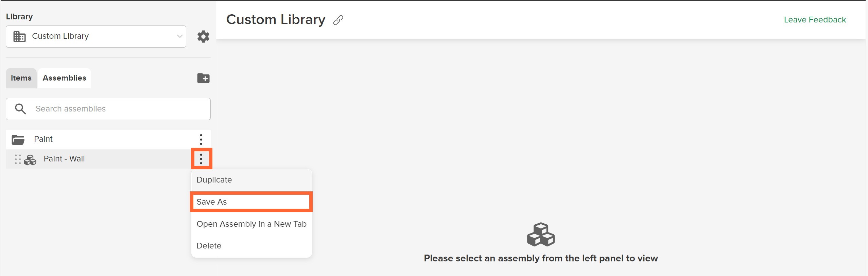This screenshot has width=868, height=276.
Task: Open the library settings gear
Action: (203, 36)
